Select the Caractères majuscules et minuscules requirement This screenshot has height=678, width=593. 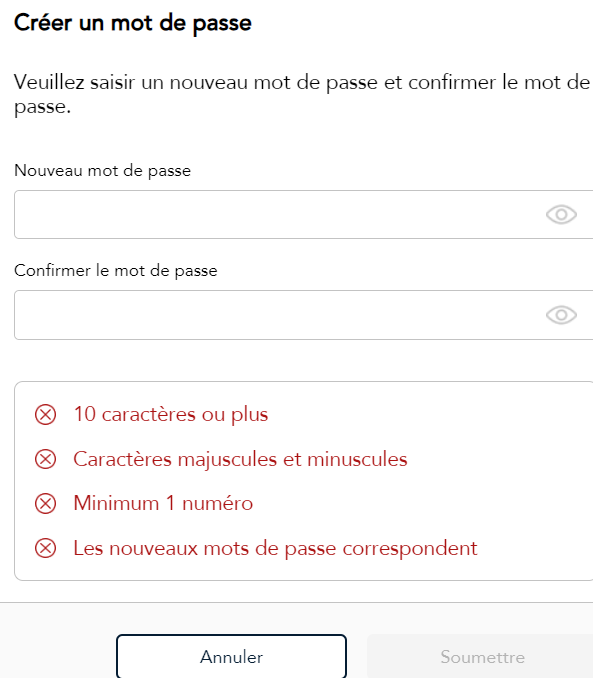tap(240, 459)
